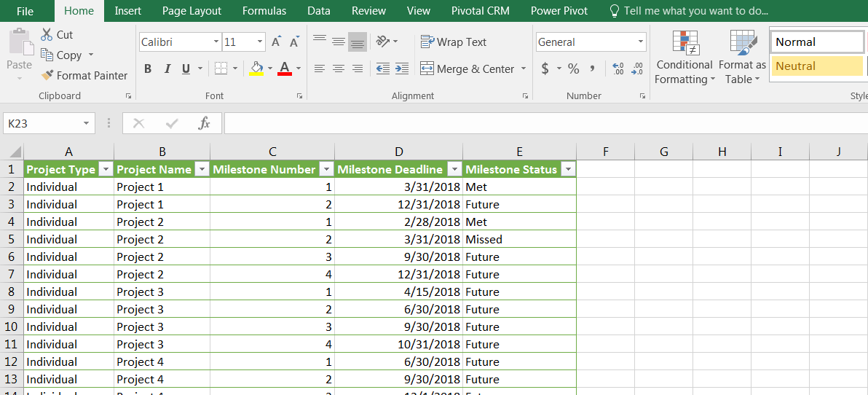The height and width of the screenshot is (395, 868).
Task: Switch to the Page Layout tab
Action: 192,10
